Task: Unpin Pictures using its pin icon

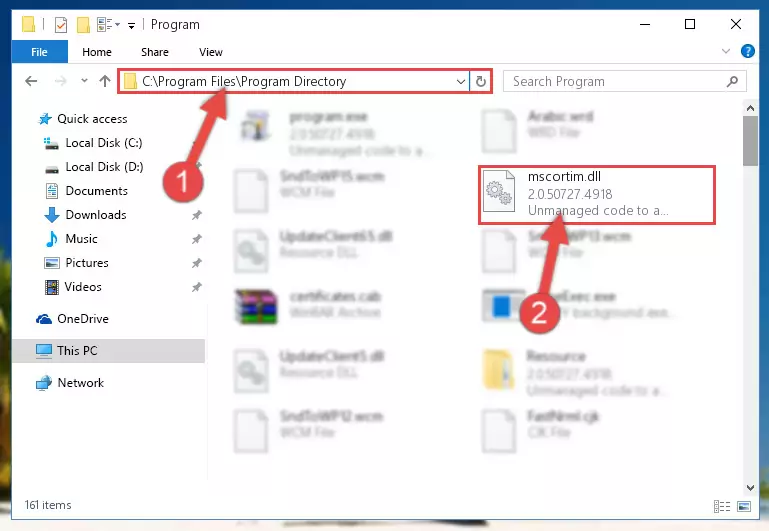Action: pyautogui.click(x=197, y=263)
